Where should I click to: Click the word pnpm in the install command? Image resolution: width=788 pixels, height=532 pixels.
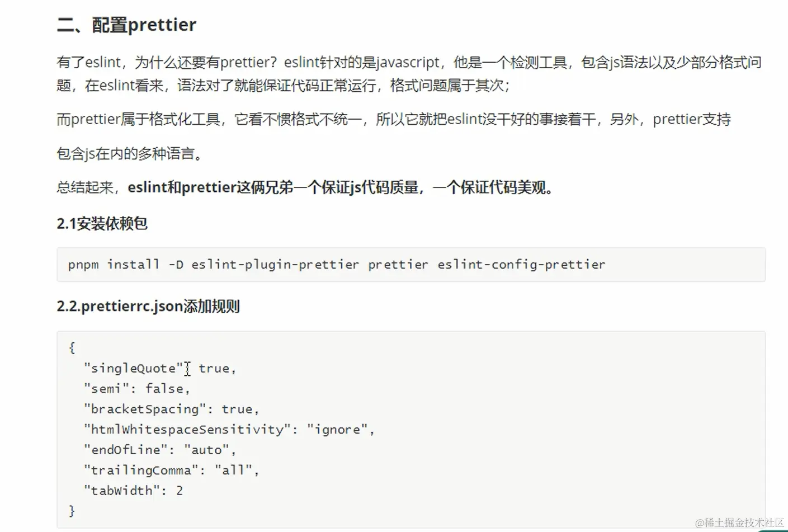tap(83, 265)
